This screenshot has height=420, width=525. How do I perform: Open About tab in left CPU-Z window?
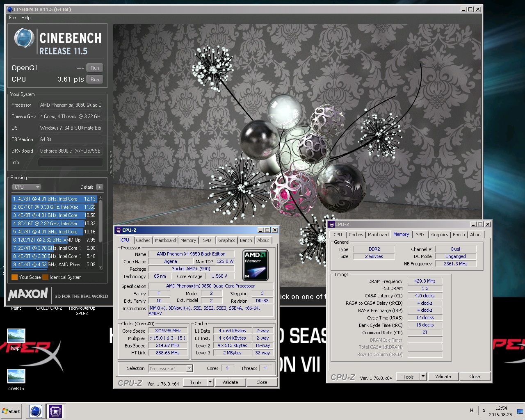tap(263, 240)
